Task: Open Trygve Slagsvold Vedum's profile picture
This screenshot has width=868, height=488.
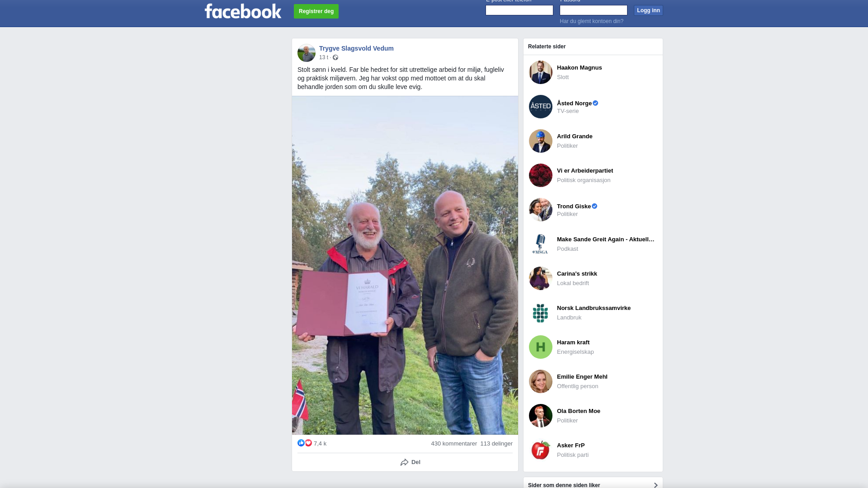Action: [307, 53]
